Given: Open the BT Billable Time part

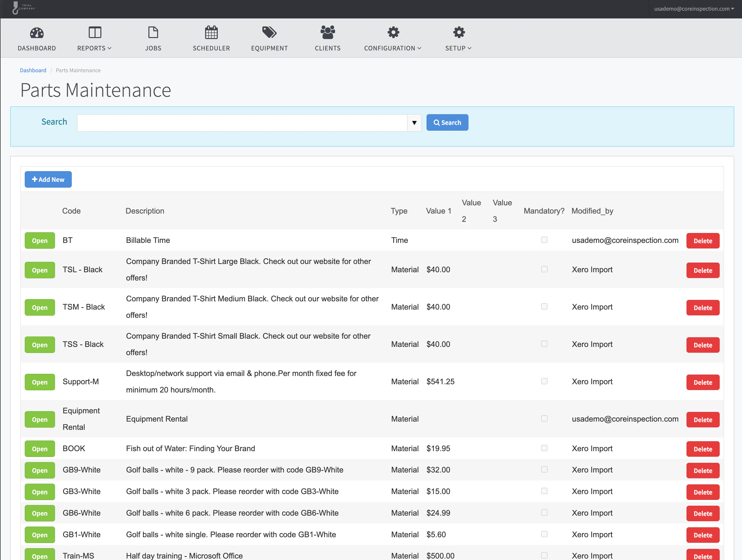Looking at the screenshot, I should (x=40, y=240).
